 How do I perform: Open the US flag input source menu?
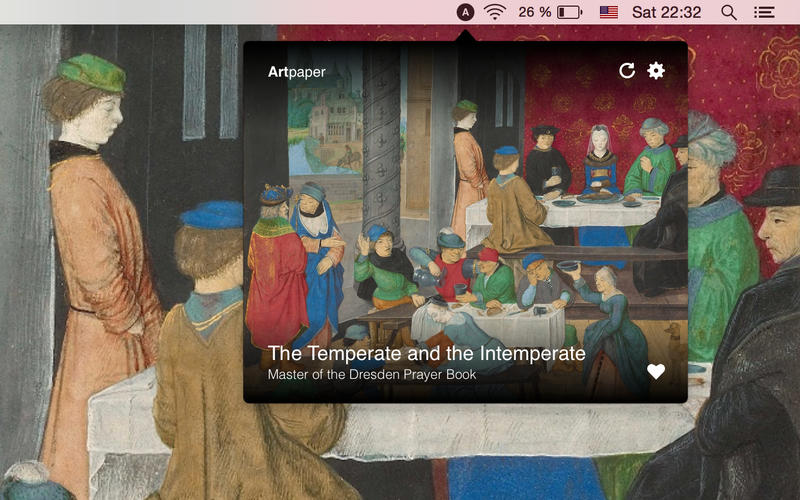point(609,12)
